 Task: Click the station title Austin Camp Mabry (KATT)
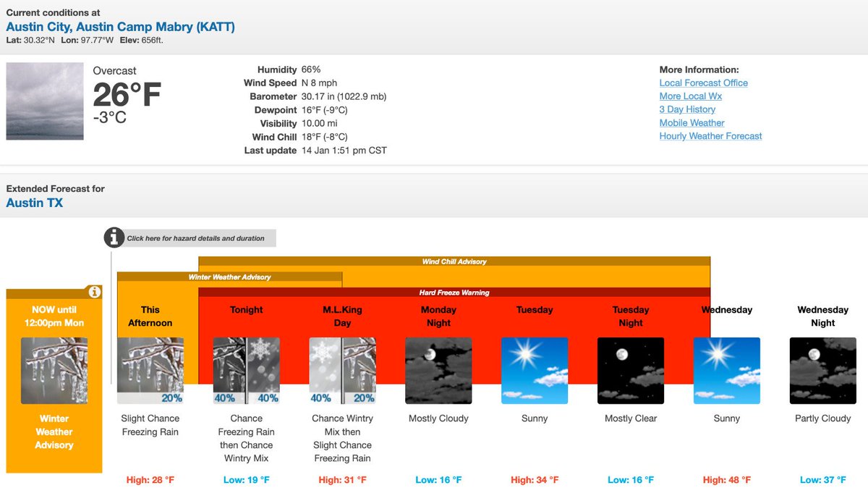[121, 27]
